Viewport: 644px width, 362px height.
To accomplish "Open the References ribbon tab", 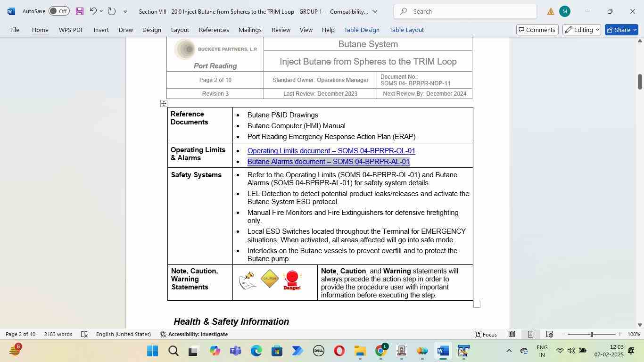I will tap(214, 30).
